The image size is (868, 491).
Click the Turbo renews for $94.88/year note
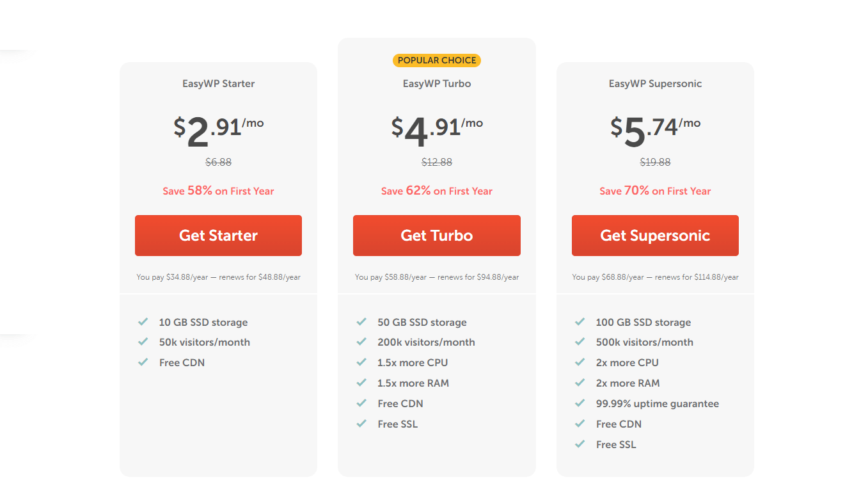tap(478, 277)
